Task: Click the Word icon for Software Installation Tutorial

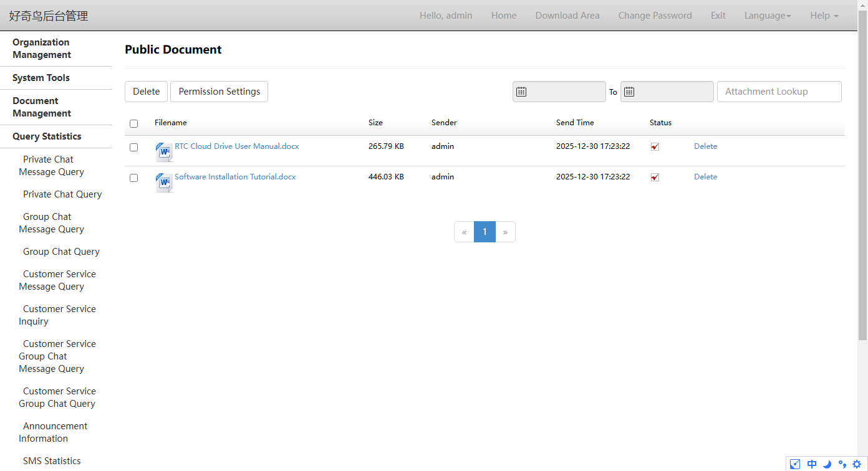Action: pyautogui.click(x=164, y=183)
